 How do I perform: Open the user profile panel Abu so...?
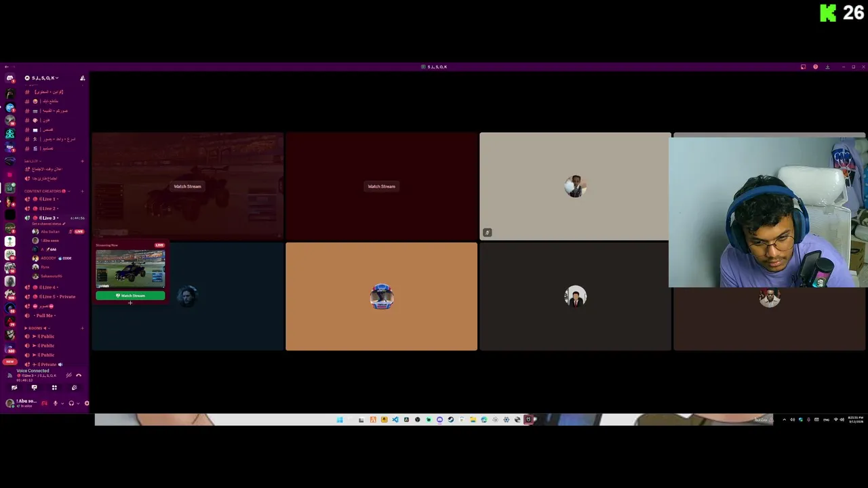(x=22, y=403)
